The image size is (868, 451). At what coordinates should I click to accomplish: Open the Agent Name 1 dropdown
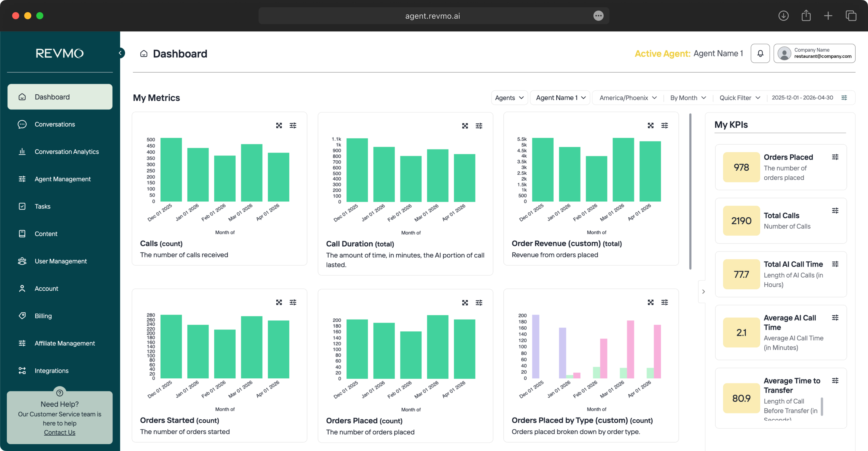click(x=560, y=98)
